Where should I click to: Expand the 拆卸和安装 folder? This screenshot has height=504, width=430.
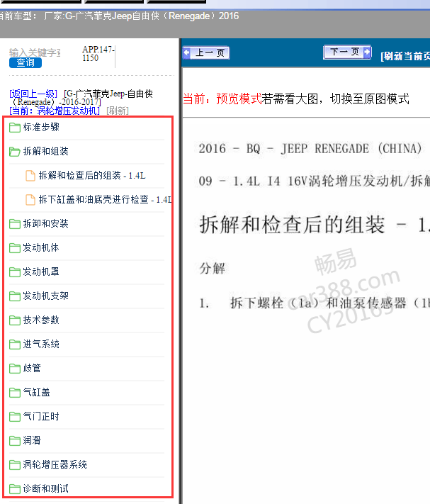(x=45, y=224)
